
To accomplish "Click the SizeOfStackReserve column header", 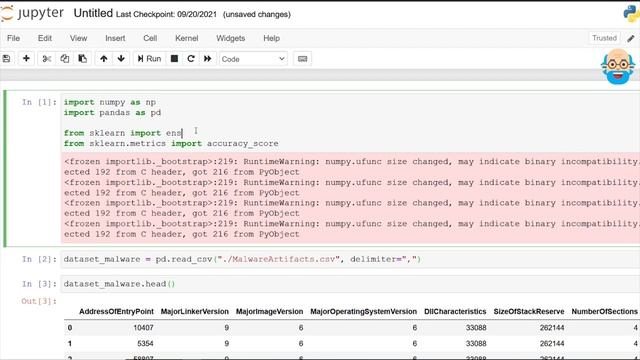I will [x=529, y=311].
